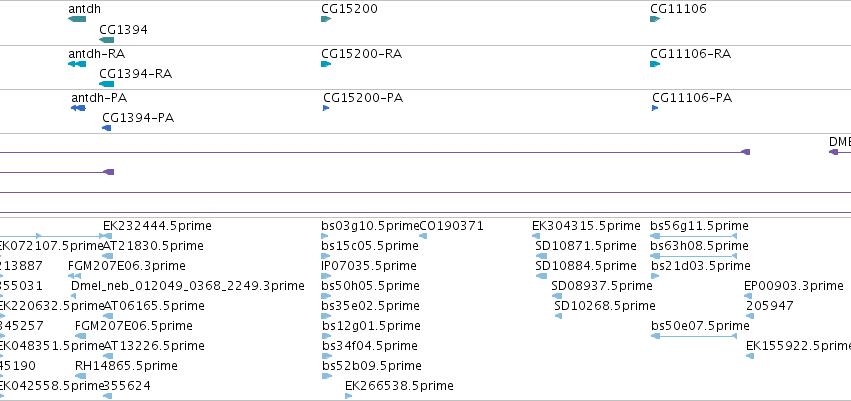Select the Dmel_neb_012049_0368_2249.3prime label
The image size is (851, 401).
(188, 286)
